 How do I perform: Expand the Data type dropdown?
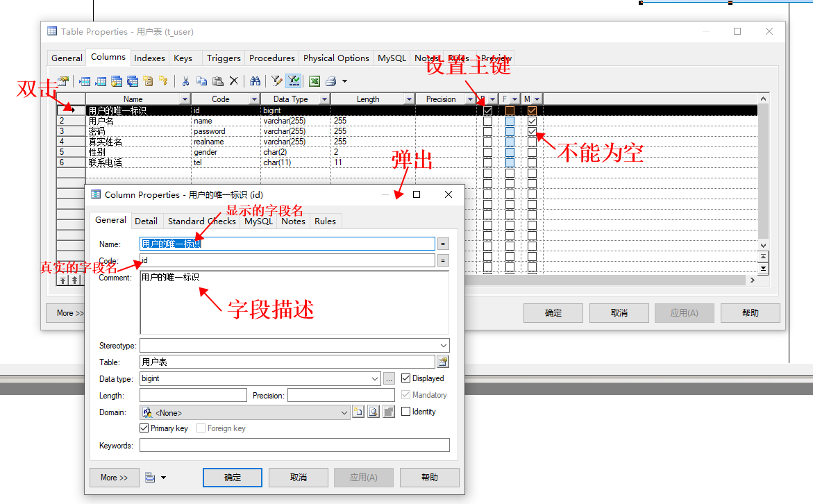[x=375, y=378]
